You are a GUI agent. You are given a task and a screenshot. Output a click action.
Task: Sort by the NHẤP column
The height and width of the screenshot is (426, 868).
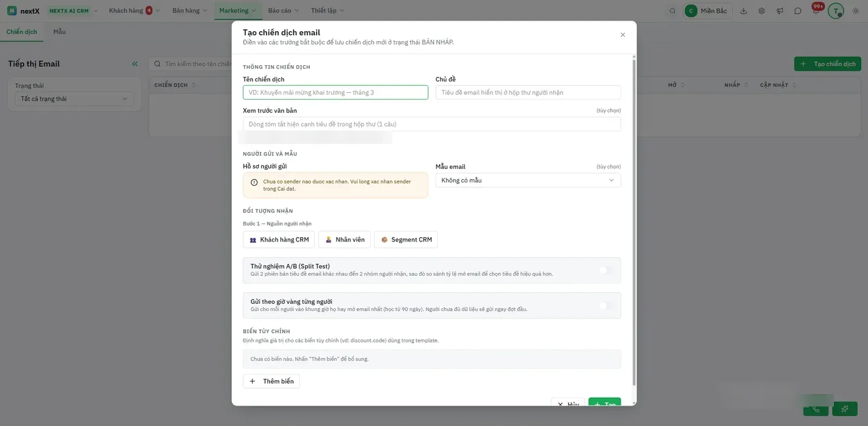pyautogui.click(x=736, y=85)
